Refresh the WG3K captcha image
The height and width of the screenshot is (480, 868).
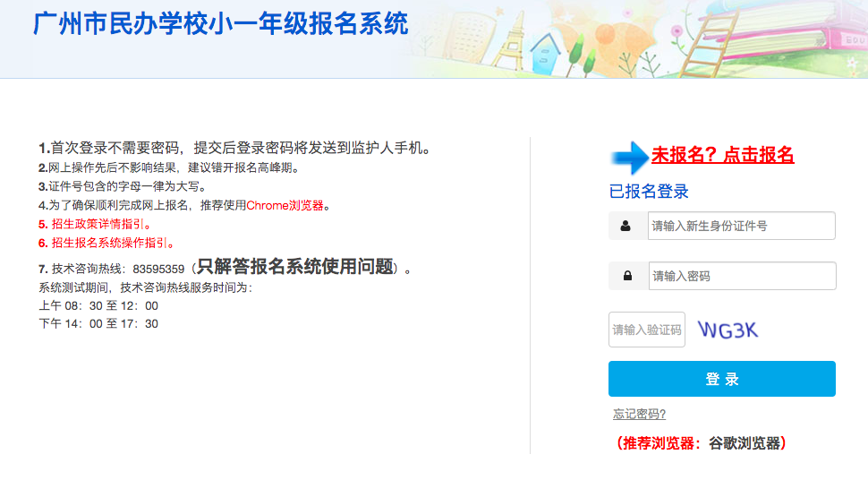click(728, 330)
